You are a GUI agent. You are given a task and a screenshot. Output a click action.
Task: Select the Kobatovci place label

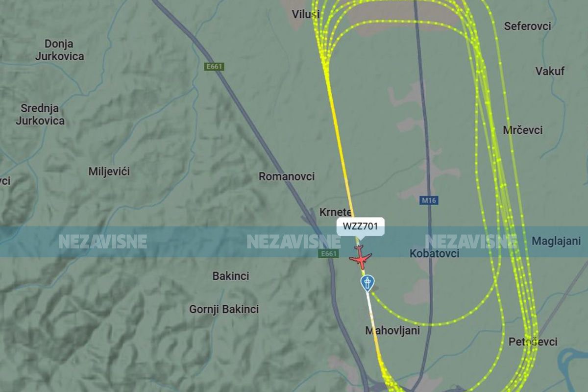434,253
